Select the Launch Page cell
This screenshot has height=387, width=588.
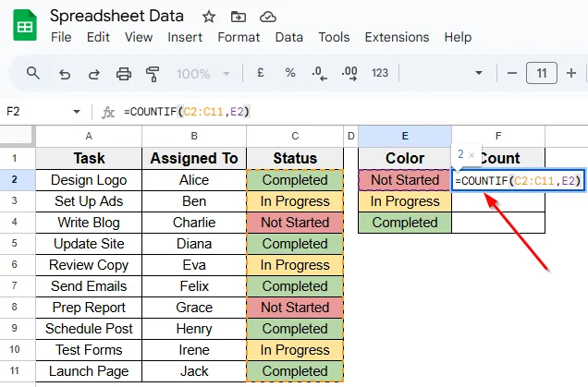89,371
